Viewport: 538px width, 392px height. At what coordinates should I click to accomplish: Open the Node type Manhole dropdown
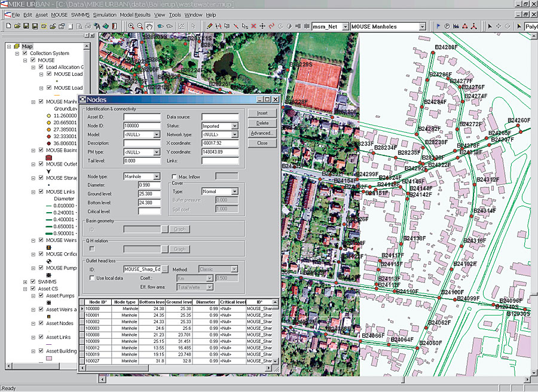click(x=157, y=177)
